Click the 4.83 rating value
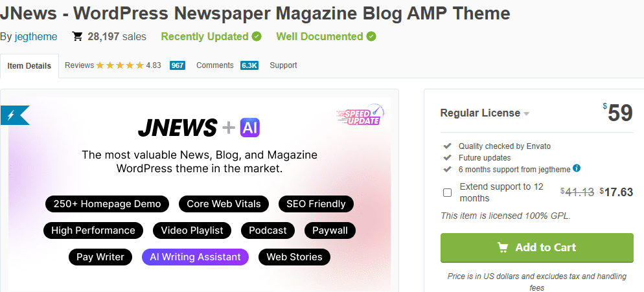Image resolution: width=644 pixels, height=292 pixels. [154, 65]
